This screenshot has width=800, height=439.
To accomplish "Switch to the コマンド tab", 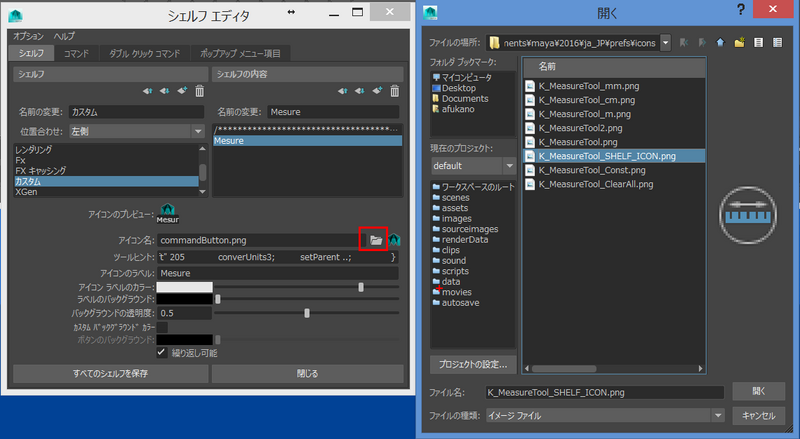I will point(77,53).
